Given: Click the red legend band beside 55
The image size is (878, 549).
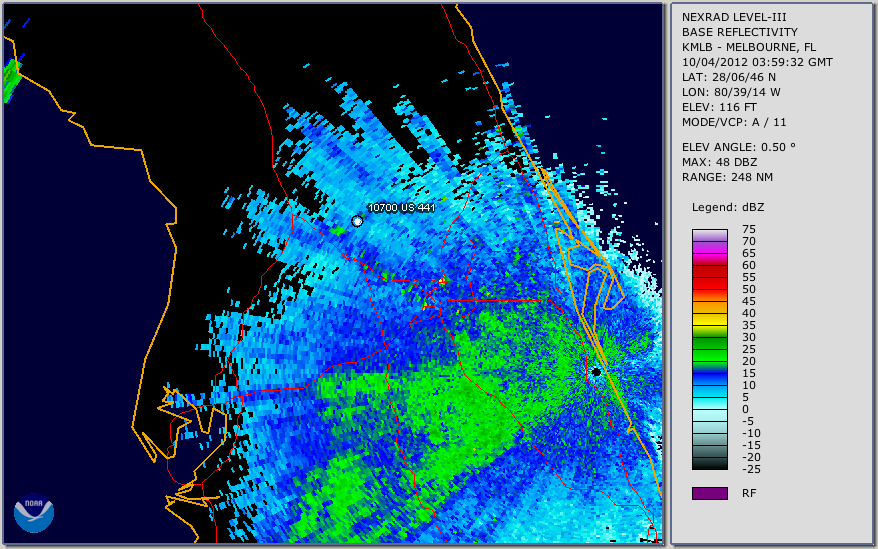Looking at the screenshot, I should tap(709, 271).
